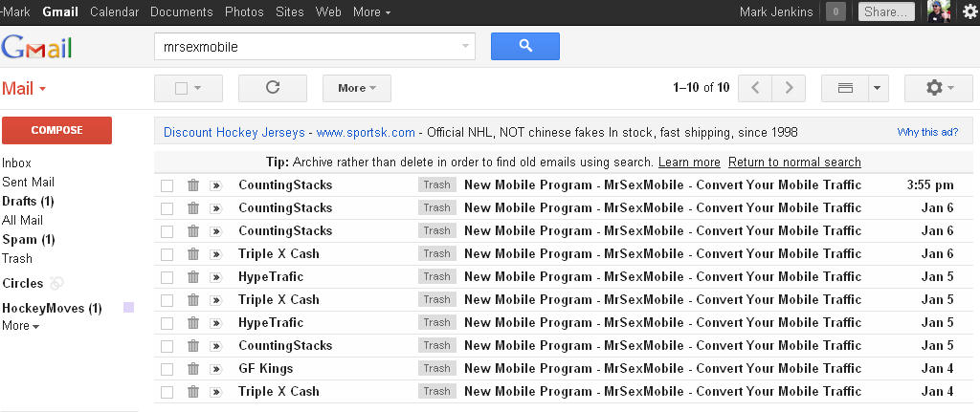Go to the previous page of results
The image size is (980, 412).
click(x=755, y=88)
